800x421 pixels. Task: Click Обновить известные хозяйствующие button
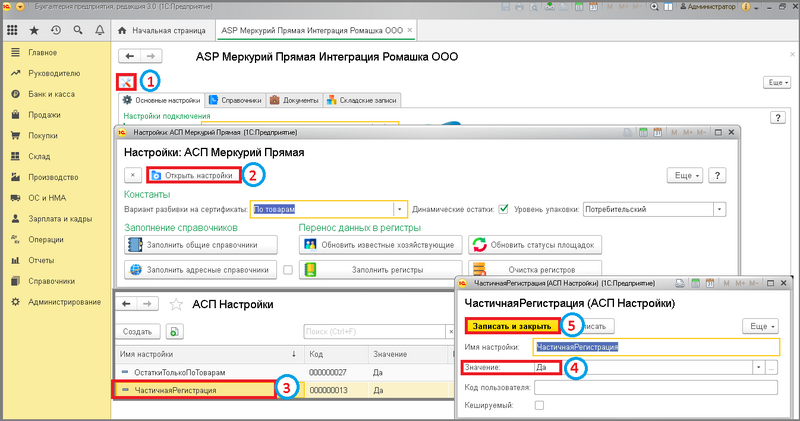pyautogui.click(x=381, y=245)
